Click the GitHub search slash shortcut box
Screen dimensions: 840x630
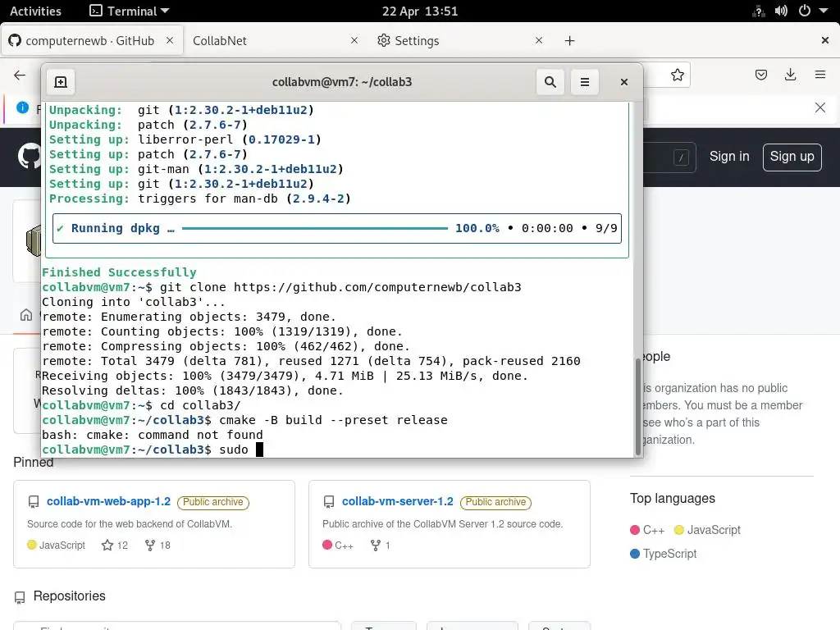[x=681, y=157]
